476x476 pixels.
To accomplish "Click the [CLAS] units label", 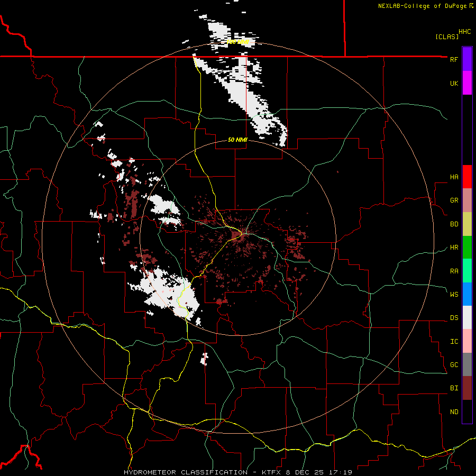I will (447, 36).
